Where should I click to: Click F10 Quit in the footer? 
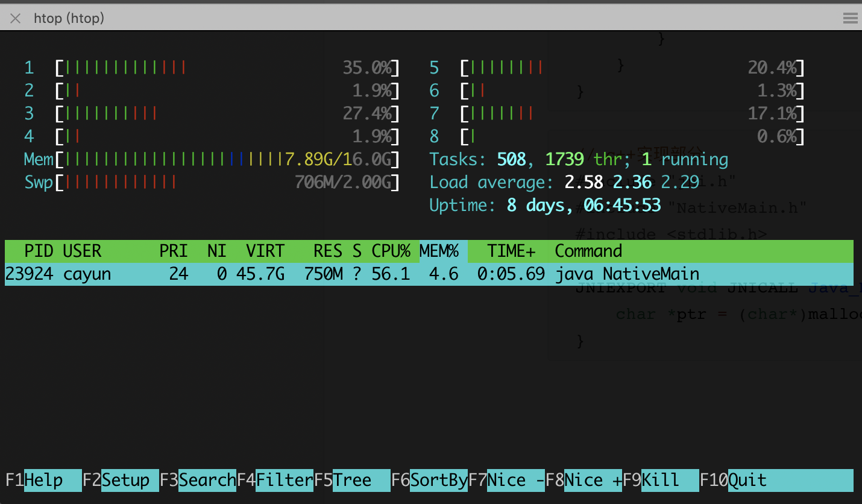tap(747, 480)
